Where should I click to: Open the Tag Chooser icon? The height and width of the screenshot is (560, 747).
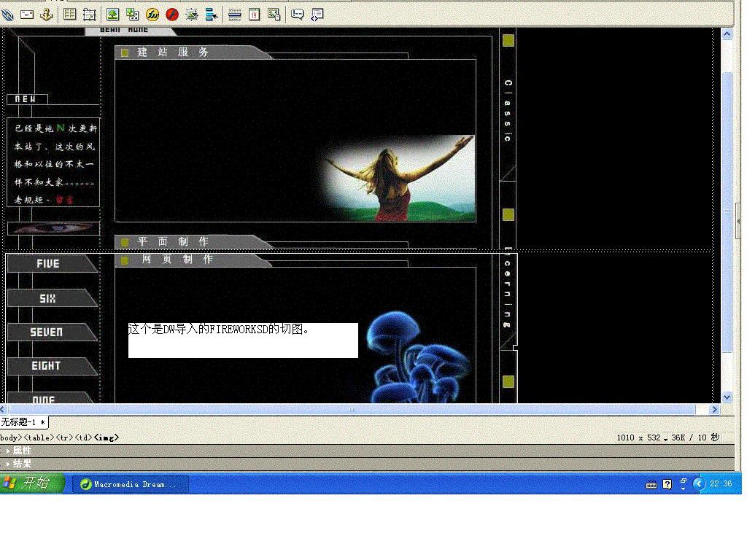click(x=317, y=14)
